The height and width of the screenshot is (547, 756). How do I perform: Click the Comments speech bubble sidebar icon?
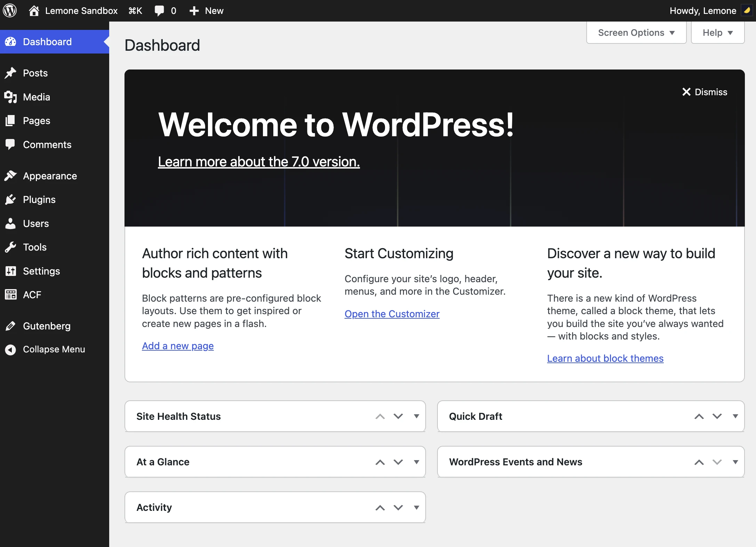pyautogui.click(x=10, y=145)
